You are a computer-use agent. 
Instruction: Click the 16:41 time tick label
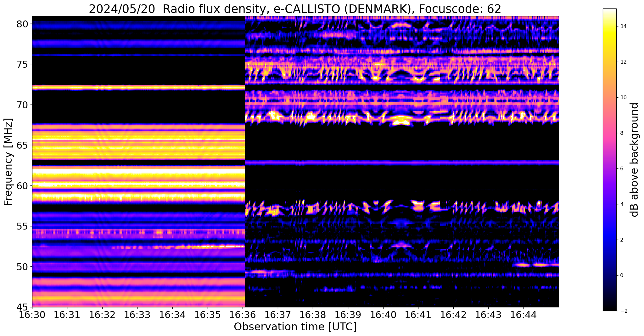pyautogui.click(x=418, y=314)
